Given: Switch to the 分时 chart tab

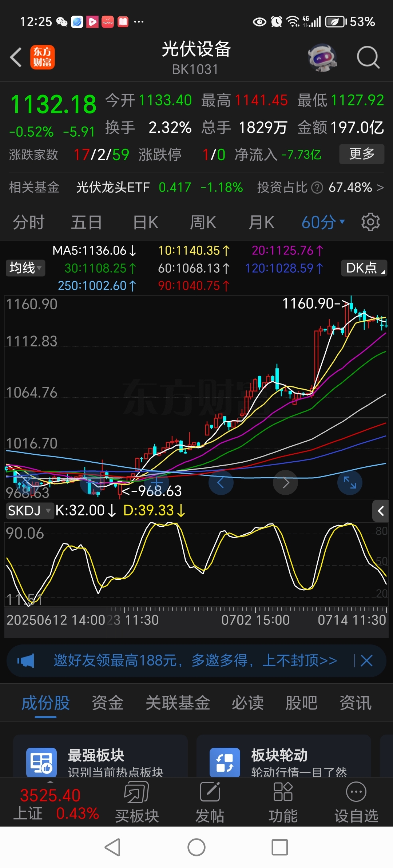Looking at the screenshot, I should pyautogui.click(x=29, y=222).
